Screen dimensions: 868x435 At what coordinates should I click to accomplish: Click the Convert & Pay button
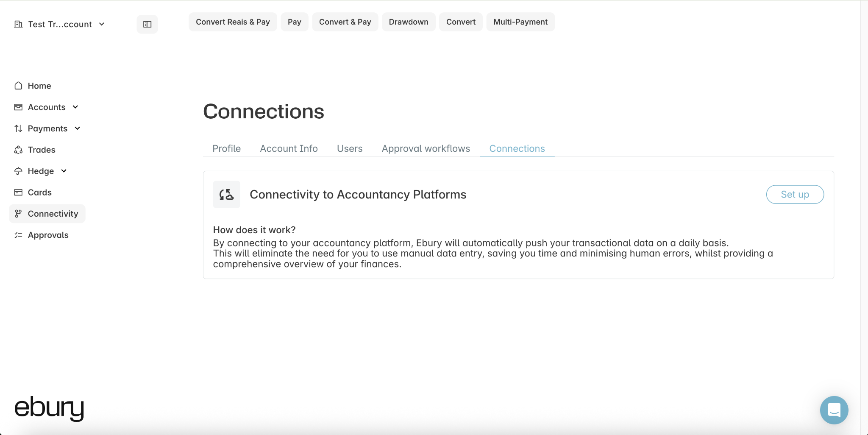pyautogui.click(x=345, y=22)
